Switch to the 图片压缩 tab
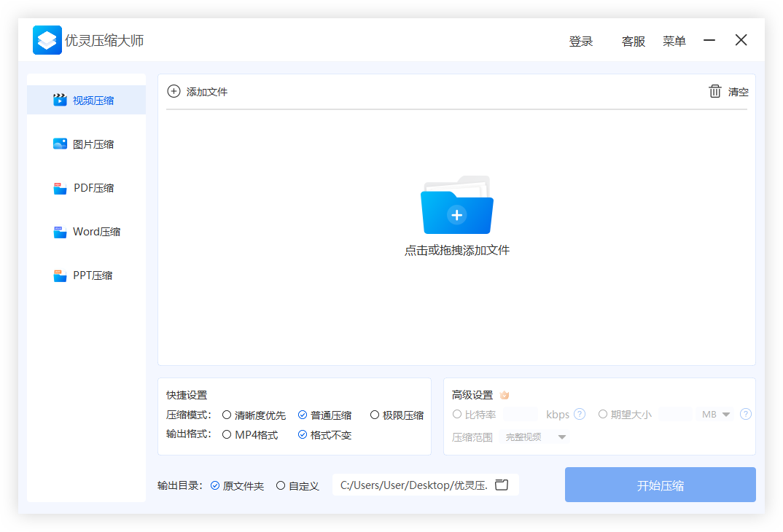This screenshot has height=532, width=783. pyautogui.click(x=86, y=144)
